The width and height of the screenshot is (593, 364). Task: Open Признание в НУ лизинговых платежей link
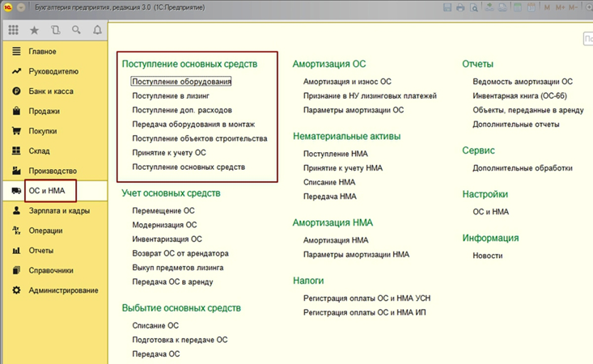[370, 95]
